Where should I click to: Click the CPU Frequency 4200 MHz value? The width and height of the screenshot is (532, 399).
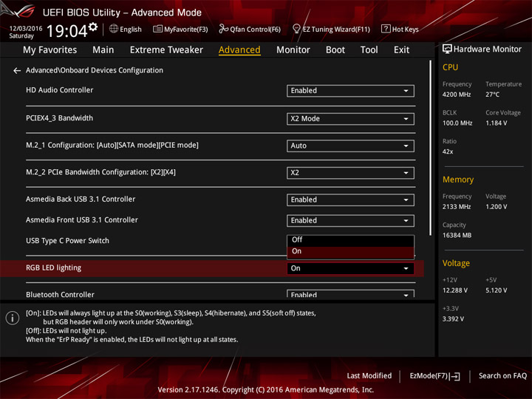pyautogui.click(x=457, y=95)
